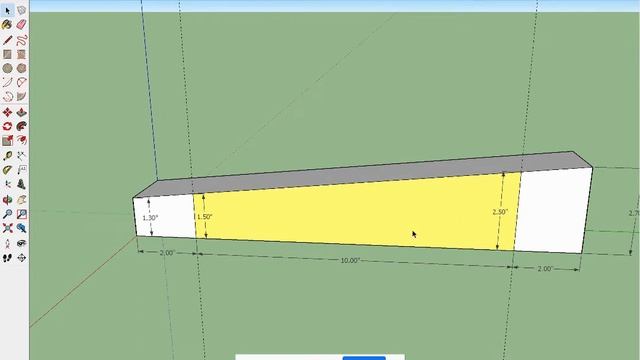Click the 2.00" dimension at the tall end

[545, 269]
